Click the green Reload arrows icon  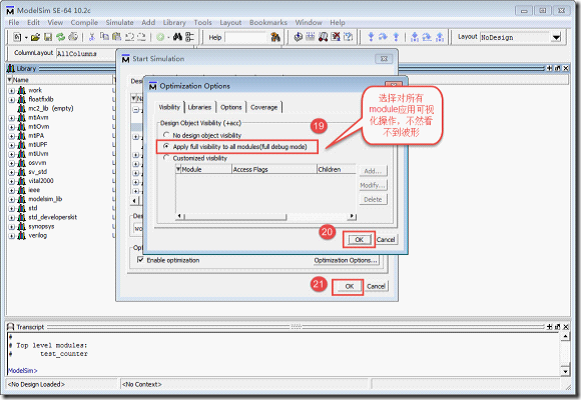click(60, 37)
